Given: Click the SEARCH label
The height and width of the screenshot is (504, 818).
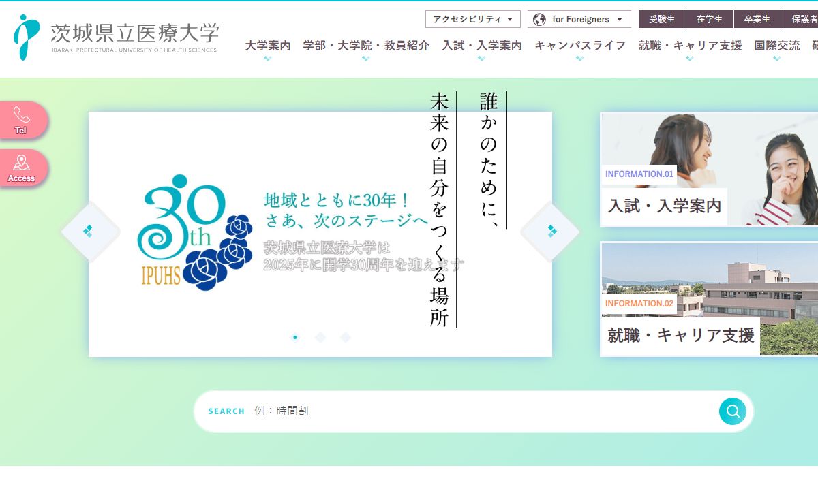Looking at the screenshot, I should tap(226, 411).
